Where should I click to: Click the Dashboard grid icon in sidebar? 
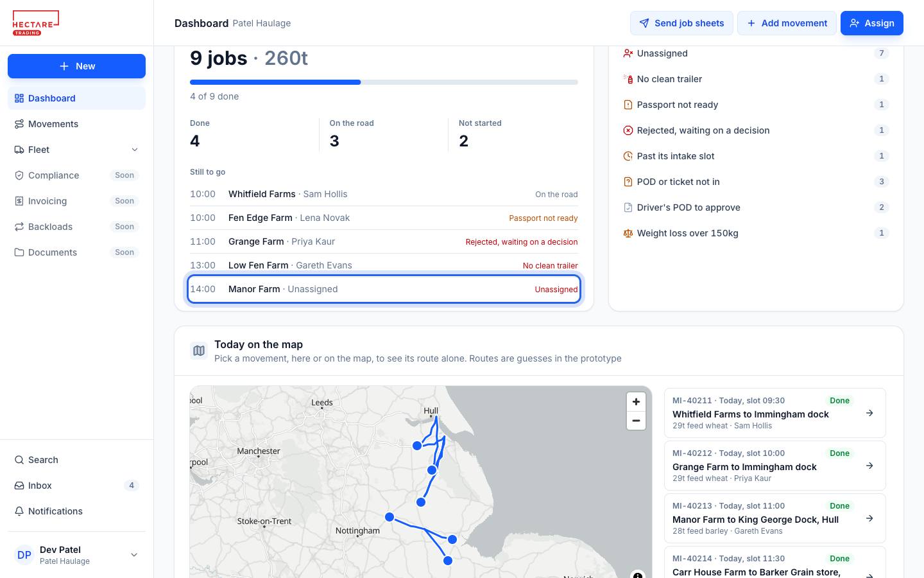pos(19,98)
